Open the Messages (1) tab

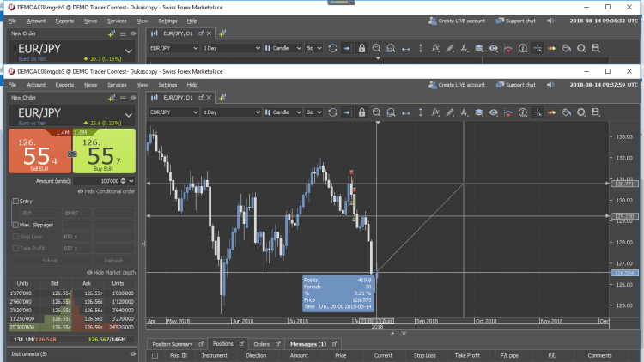pyautogui.click(x=308, y=344)
